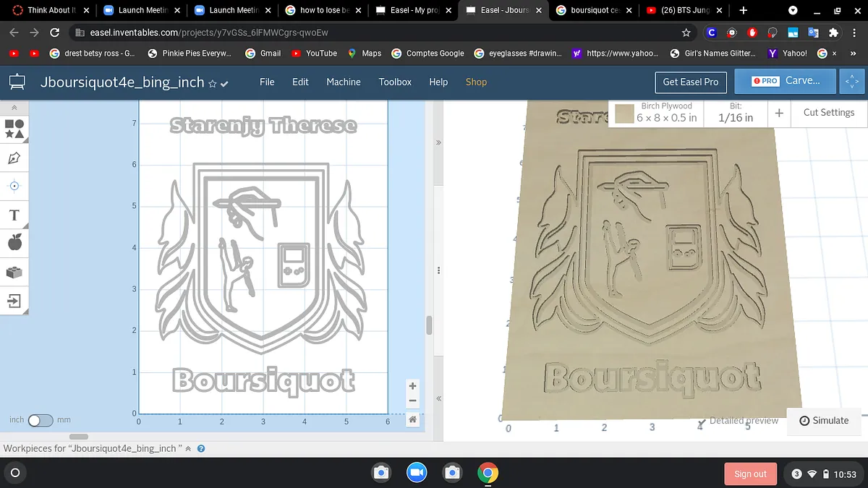Toggle units between inch and mm
Viewport: 868px width, 488px height.
coord(41,420)
